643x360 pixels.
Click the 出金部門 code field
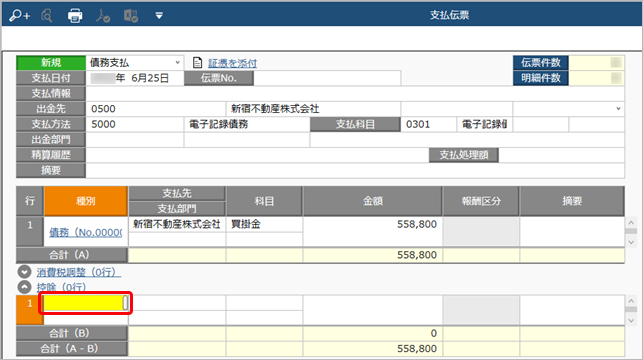[x=135, y=140]
